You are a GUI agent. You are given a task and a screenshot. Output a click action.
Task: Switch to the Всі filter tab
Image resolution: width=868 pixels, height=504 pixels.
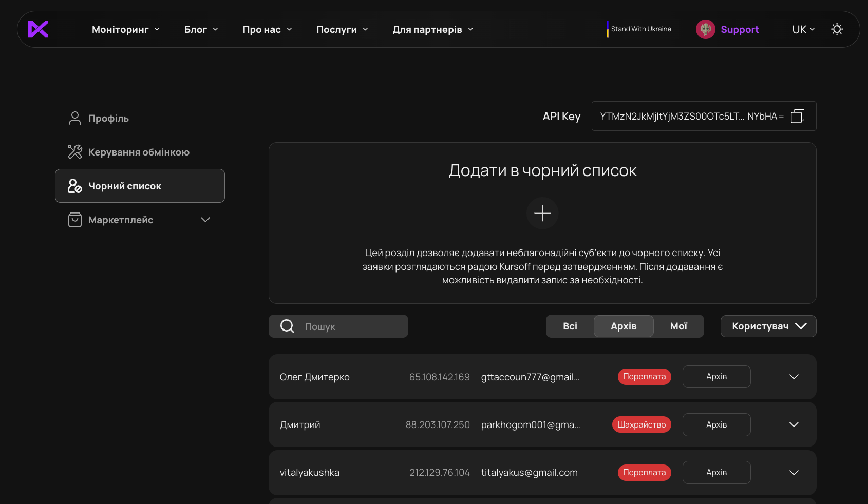tap(570, 326)
